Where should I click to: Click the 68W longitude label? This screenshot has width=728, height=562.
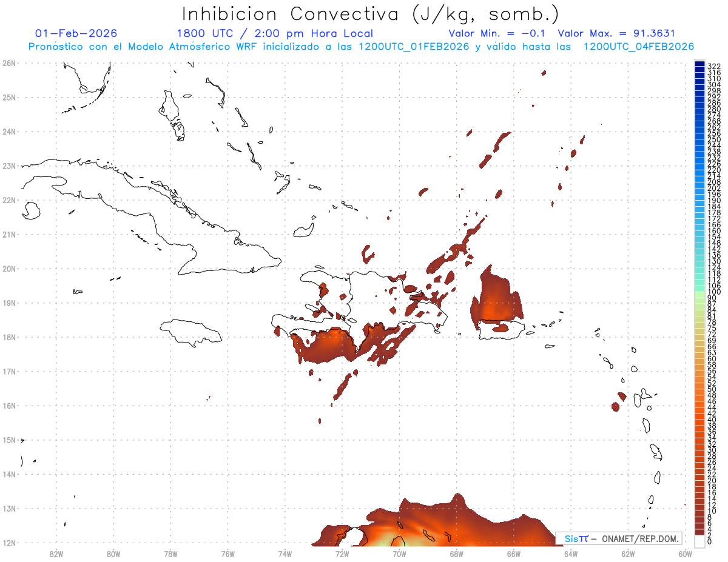pyautogui.click(x=457, y=553)
